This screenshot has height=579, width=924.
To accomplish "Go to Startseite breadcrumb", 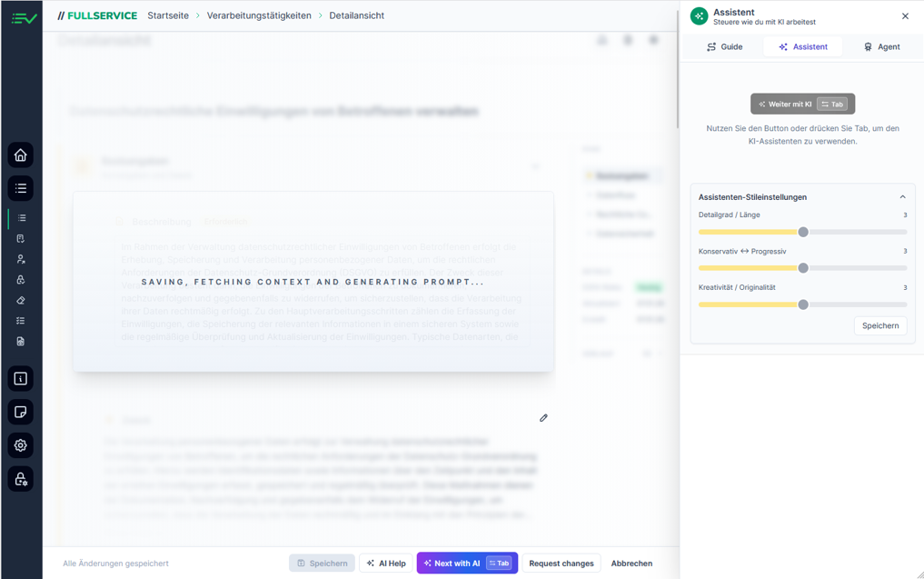I will pos(168,15).
